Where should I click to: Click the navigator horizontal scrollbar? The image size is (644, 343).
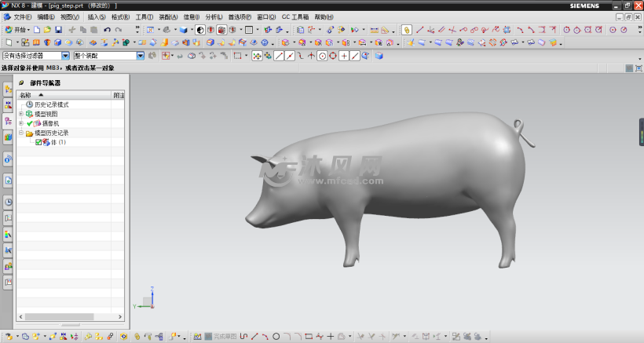[70, 324]
